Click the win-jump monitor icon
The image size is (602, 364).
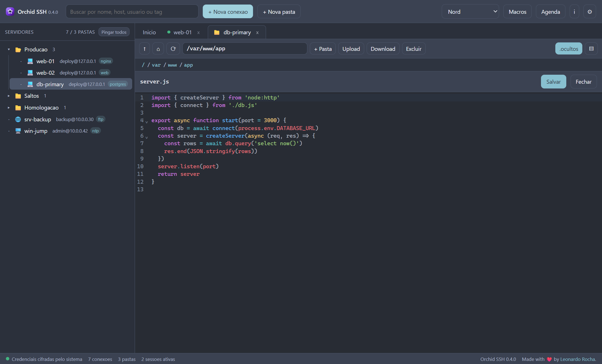[x=18, y=131]
